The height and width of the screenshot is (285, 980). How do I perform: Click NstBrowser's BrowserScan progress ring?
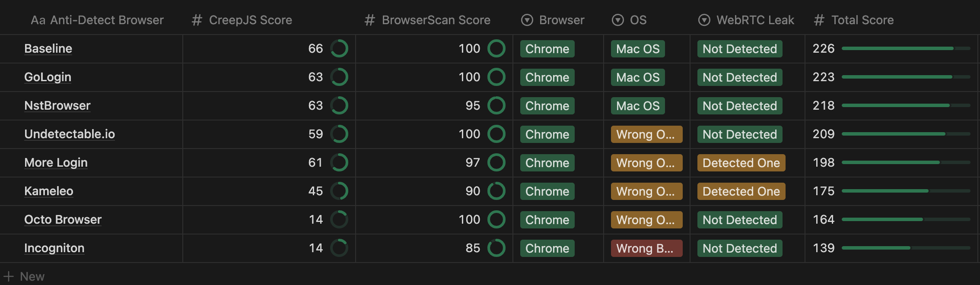[x=496, y=105]
